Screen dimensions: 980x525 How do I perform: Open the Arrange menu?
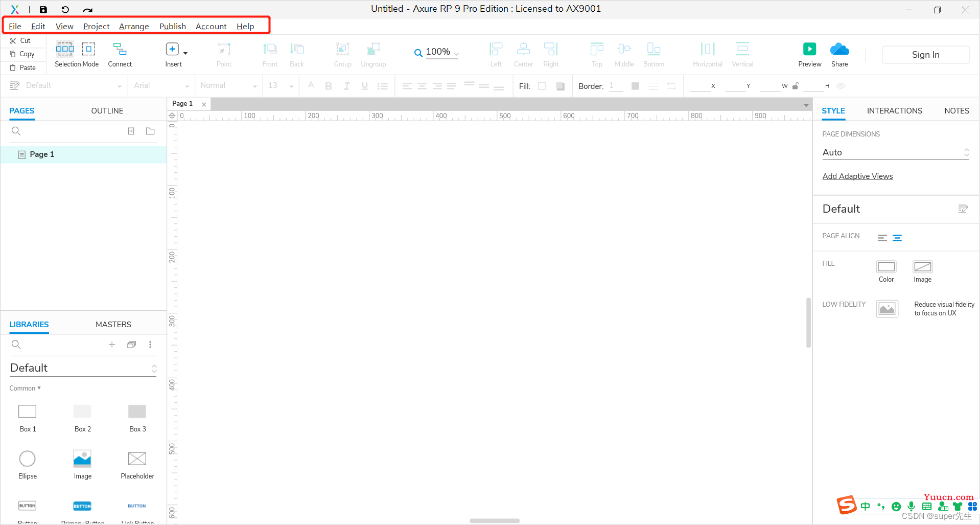pos(134,27)
